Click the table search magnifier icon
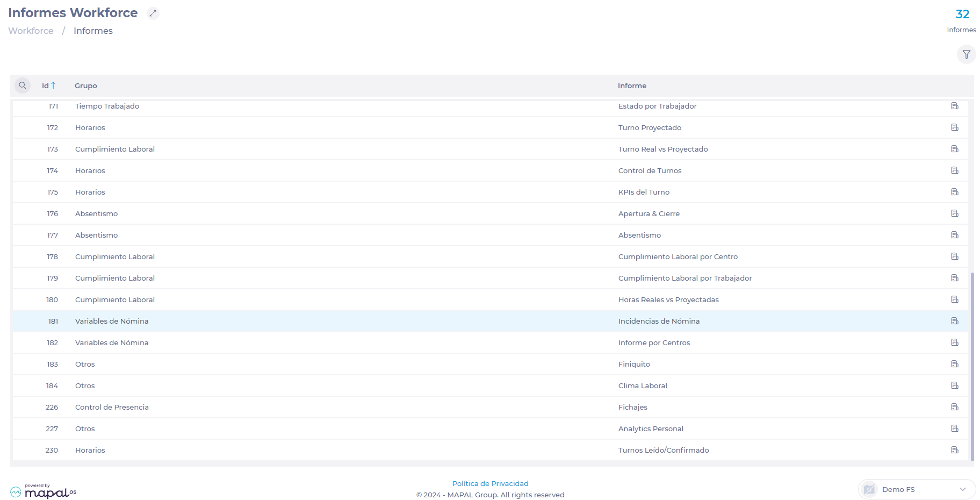Image resolution: width=980 pixels, height=500 pixels. tap(23, 85)
